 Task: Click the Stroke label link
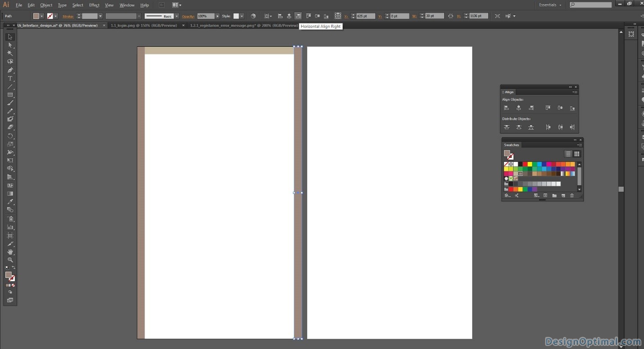click(68, 16)
